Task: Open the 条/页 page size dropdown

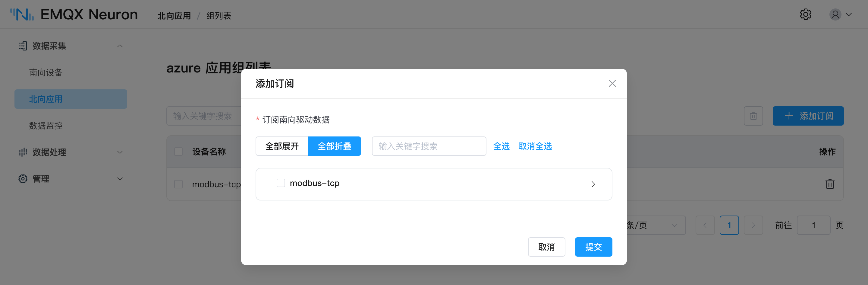Action: [656, 225]
